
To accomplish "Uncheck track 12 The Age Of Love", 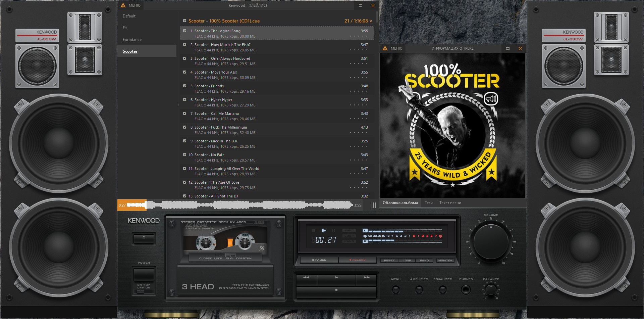I will (x=184, y=182).
